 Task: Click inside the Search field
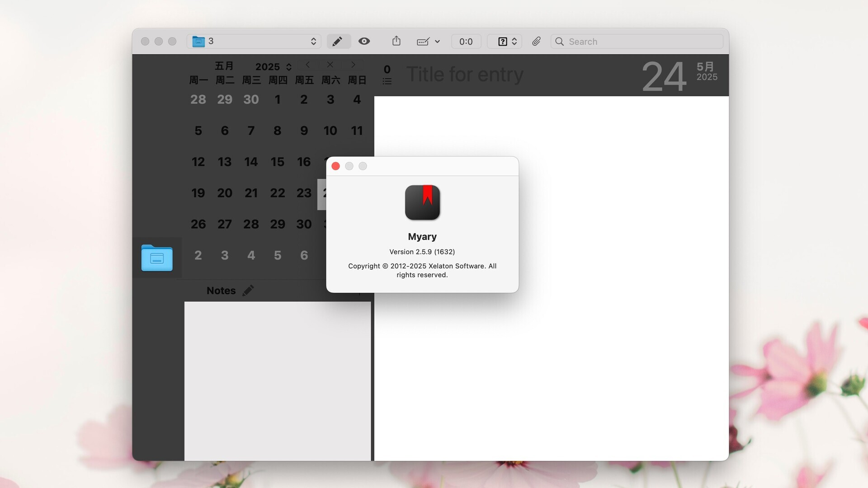click(610, 41)
